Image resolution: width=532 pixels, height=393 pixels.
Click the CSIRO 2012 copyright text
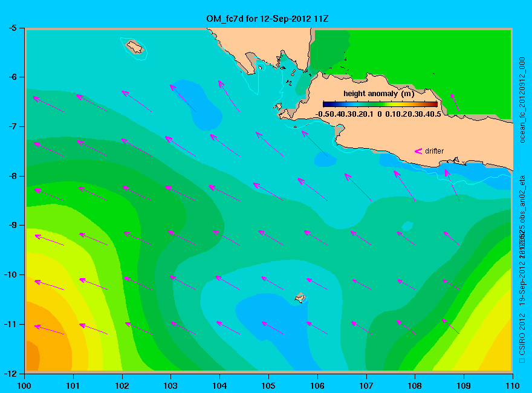[x=522, y=339]
